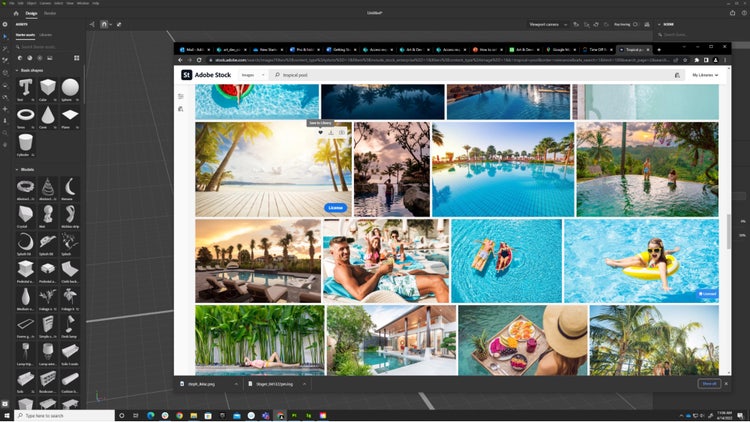Switch to the Render tab

(x=50, y=14)
